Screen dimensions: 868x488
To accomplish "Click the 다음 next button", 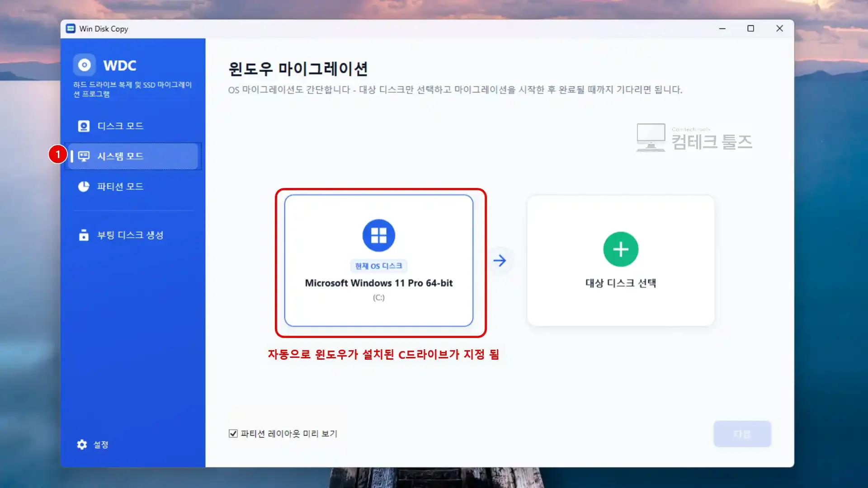I will pyautogui.click(x=742, y=434).
